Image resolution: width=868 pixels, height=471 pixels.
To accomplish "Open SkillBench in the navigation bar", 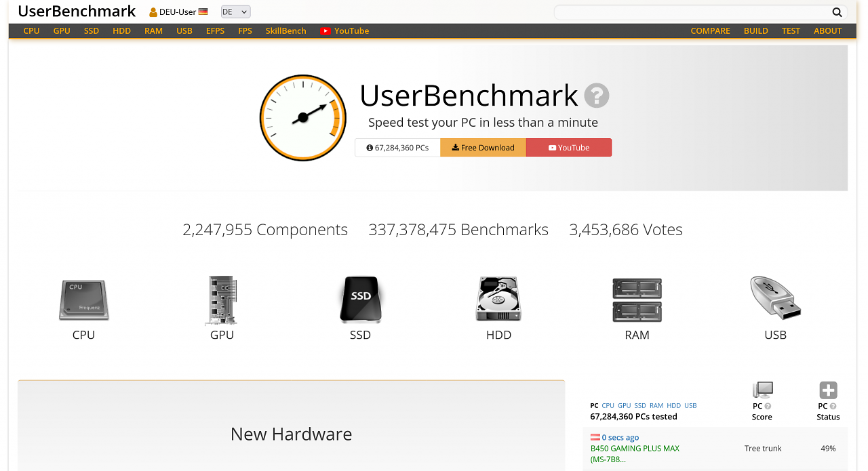I will [x=285, y=31].
